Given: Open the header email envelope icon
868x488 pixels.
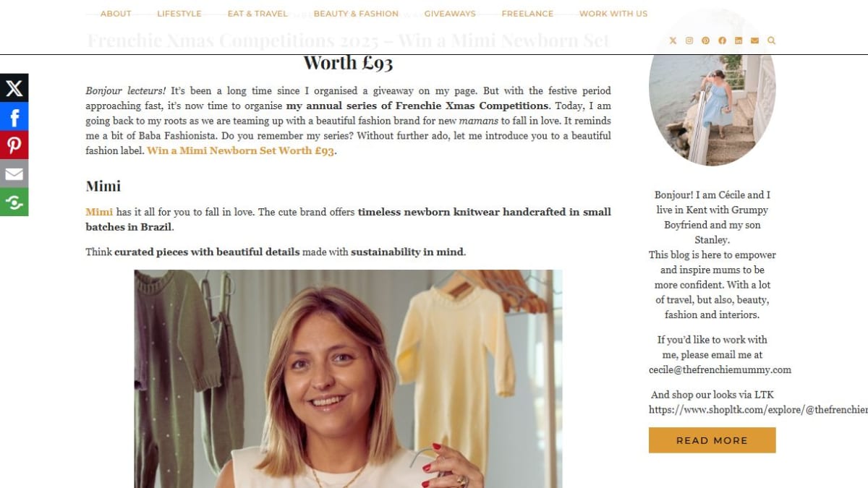Looking at the screenshot, I should (x=754, y=40).
